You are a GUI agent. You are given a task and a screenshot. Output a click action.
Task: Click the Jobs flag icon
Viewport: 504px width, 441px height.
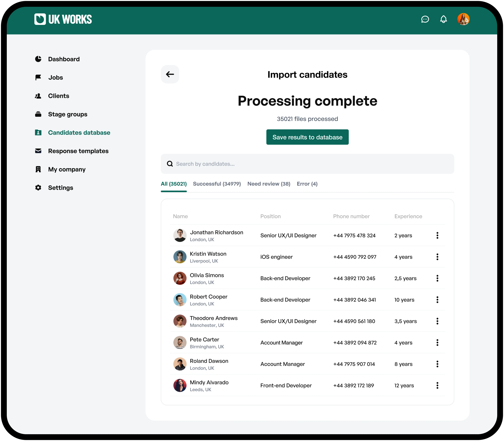tap(38, 78)
